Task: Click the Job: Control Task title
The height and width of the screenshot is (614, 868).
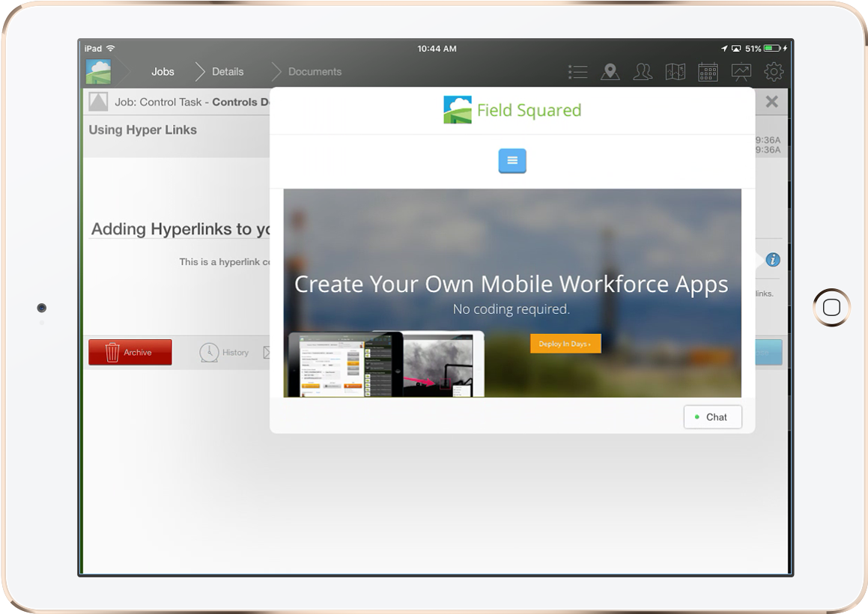Action: (192, 102)
